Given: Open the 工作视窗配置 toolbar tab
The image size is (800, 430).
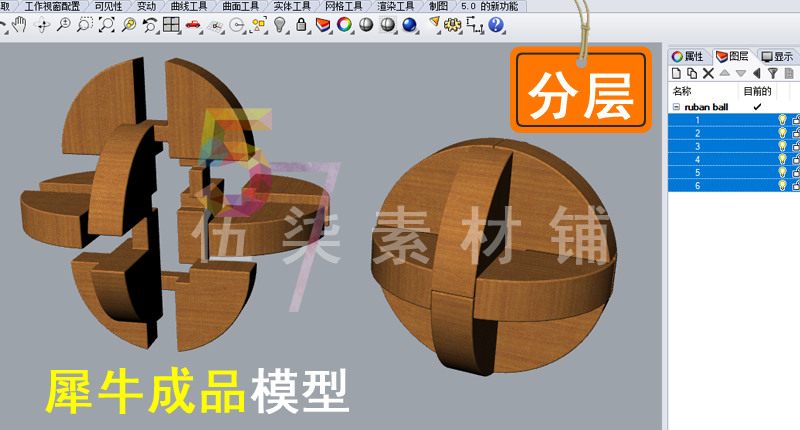Looking at the screenshot, I should pyautogui.click(x=52, y=6).
